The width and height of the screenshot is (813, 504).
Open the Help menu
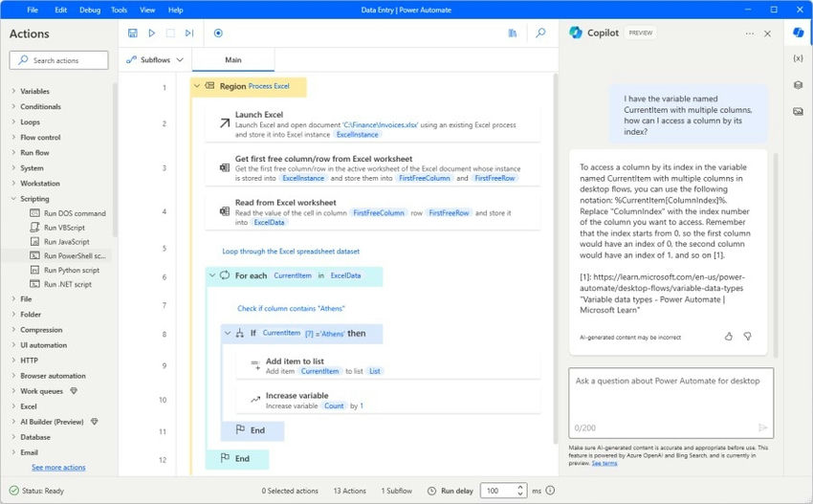click(x=175, y=10)
